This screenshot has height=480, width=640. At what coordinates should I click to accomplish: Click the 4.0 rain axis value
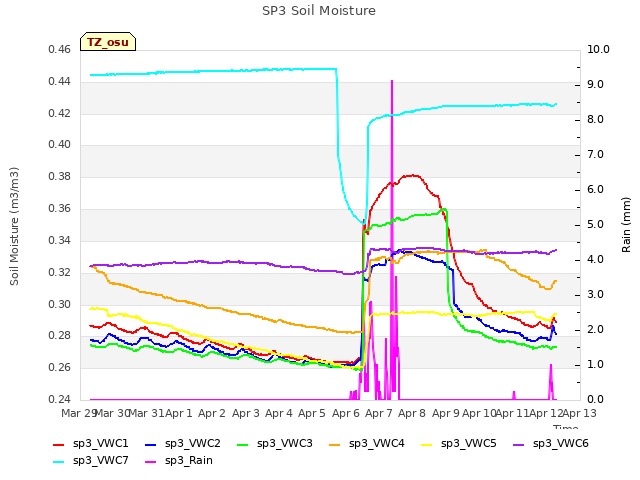[x=596, y=260]
